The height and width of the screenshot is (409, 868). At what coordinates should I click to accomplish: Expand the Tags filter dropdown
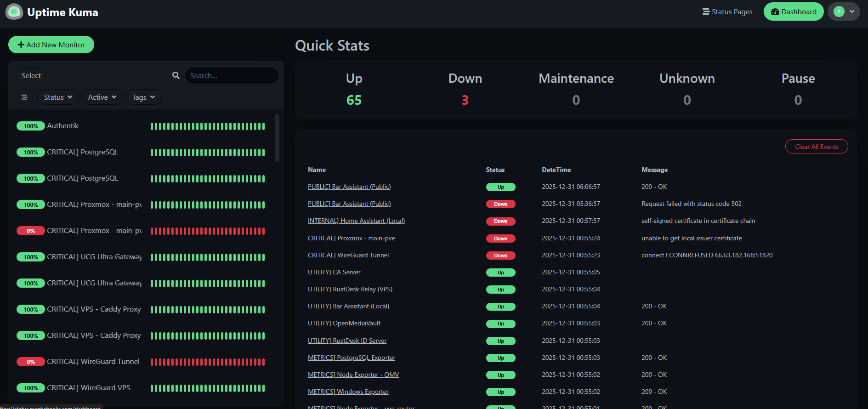143,97
